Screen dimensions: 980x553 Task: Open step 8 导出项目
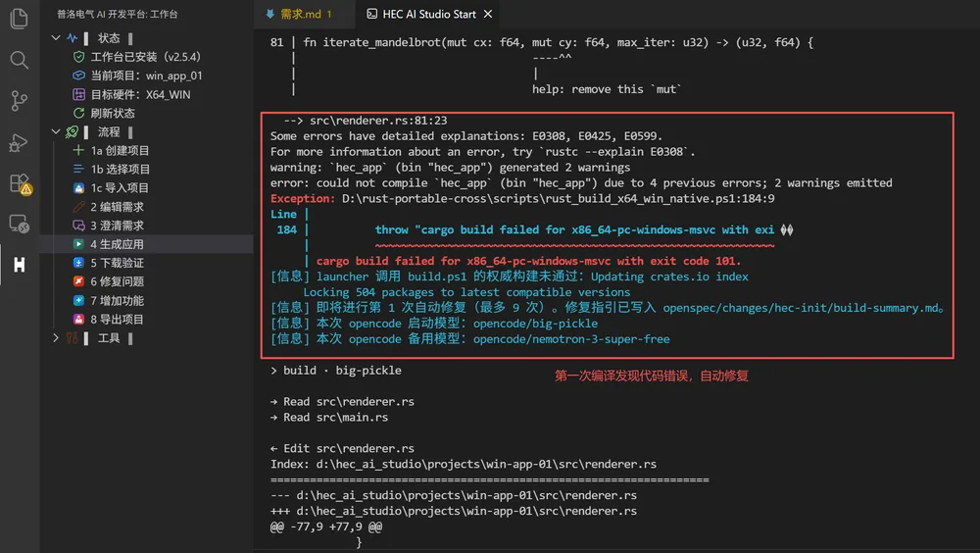(147, 319)
